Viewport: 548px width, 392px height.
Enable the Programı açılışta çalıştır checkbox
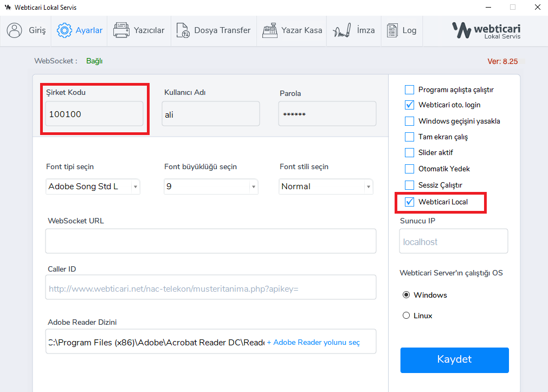(409, 89)
